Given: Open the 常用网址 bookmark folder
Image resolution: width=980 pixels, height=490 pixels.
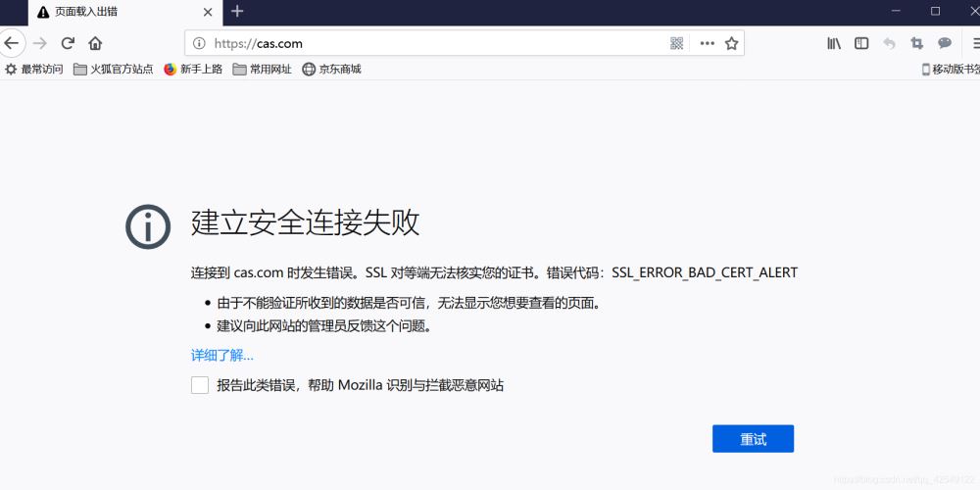Looking at the screenshot, I should [263, 69].
